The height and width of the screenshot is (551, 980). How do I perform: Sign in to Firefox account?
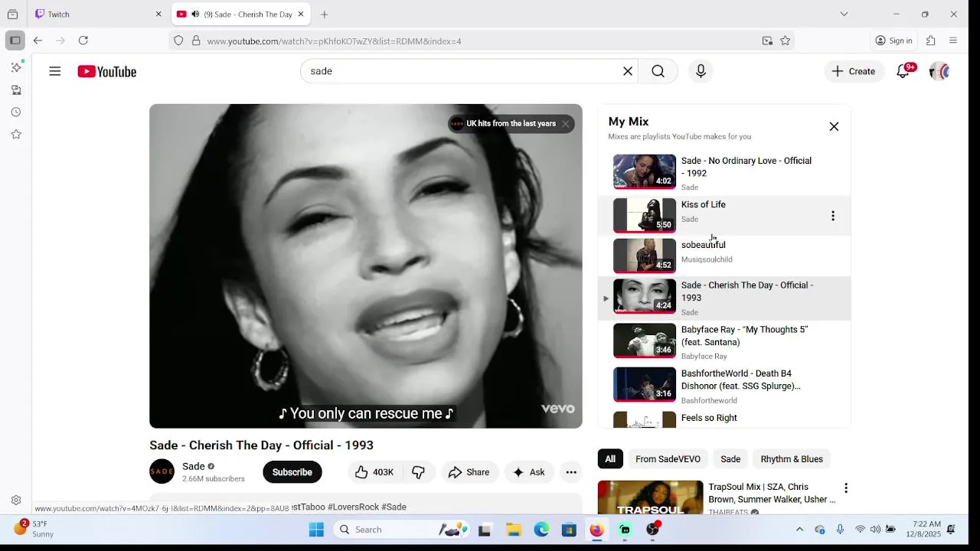click(893, 41)
